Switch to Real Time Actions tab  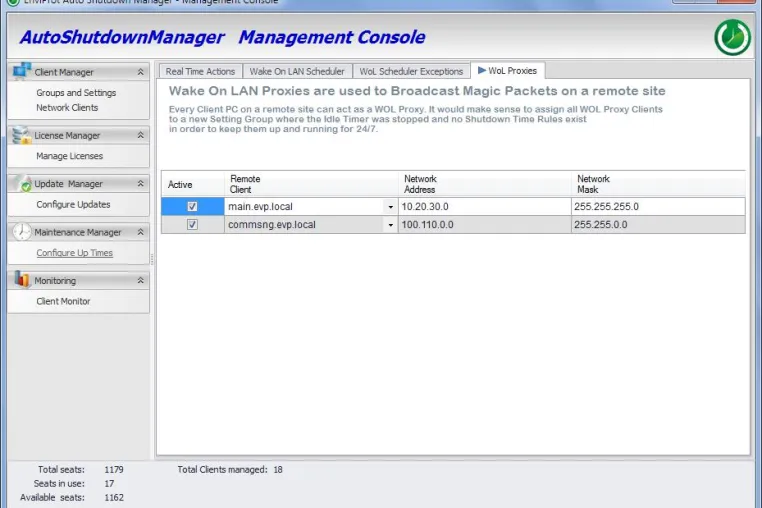coord(200,71)
